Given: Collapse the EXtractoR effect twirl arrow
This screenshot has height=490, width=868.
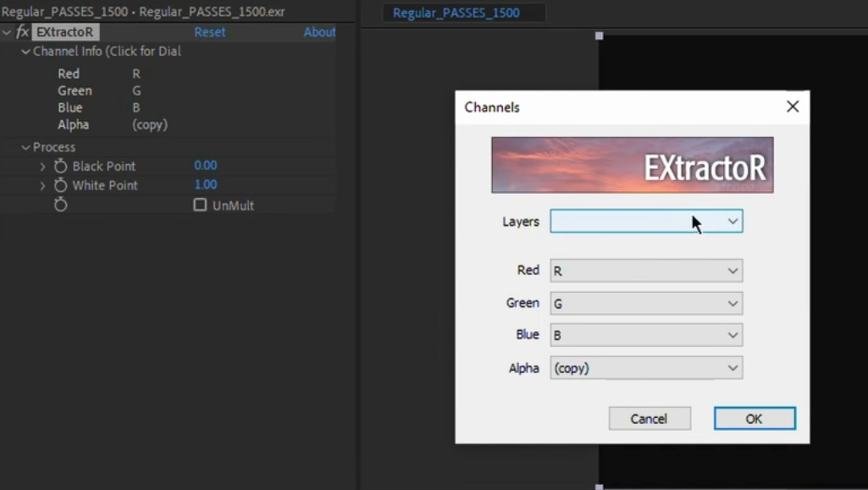Looking at the screenshot, I should click(x=7, y=32).
